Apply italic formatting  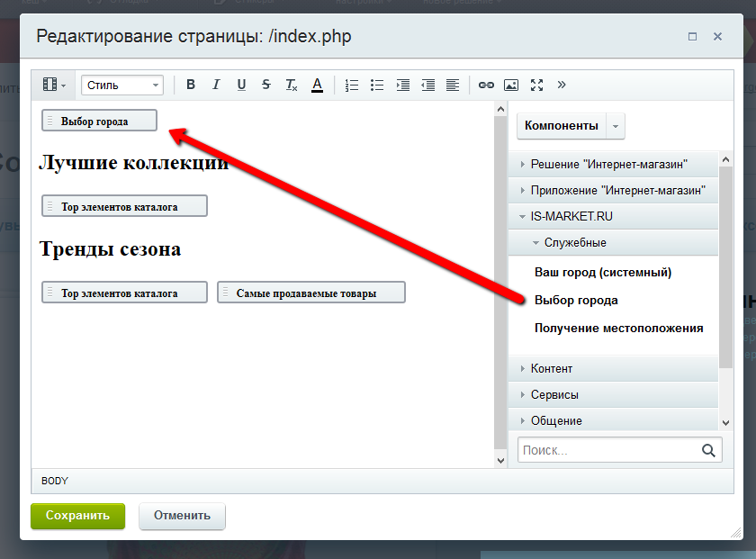pos(216,85)
